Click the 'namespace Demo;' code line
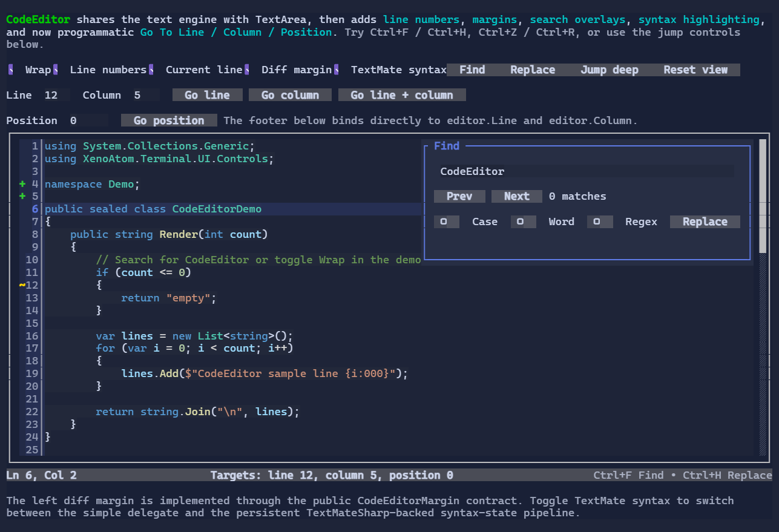Viewport: 779px width, 532px height. pos(93,184)
